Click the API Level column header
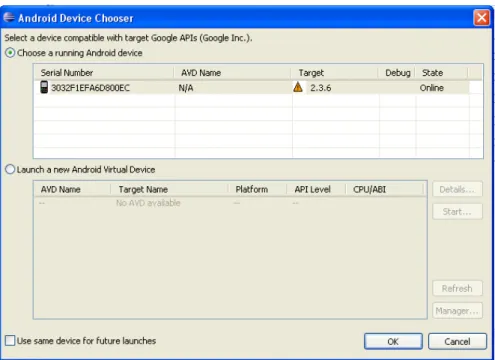This screenshot has width=495, height=360. pyautogui.click(x=316, y=189)
